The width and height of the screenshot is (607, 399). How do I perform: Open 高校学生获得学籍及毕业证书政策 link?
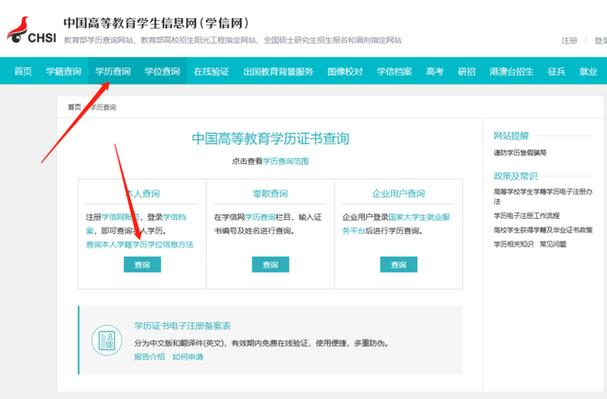click(x=543, y=230)
